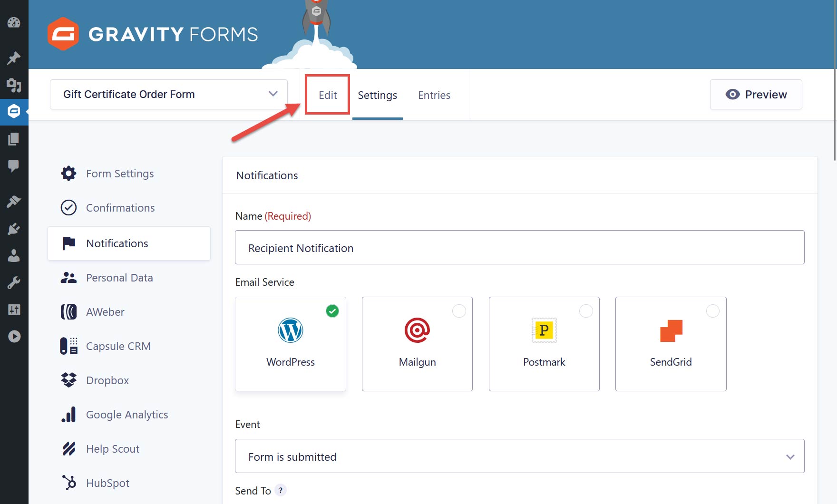Switch to the Entries tab
Viewport: 837px width, 504px height.
(434, 95)
